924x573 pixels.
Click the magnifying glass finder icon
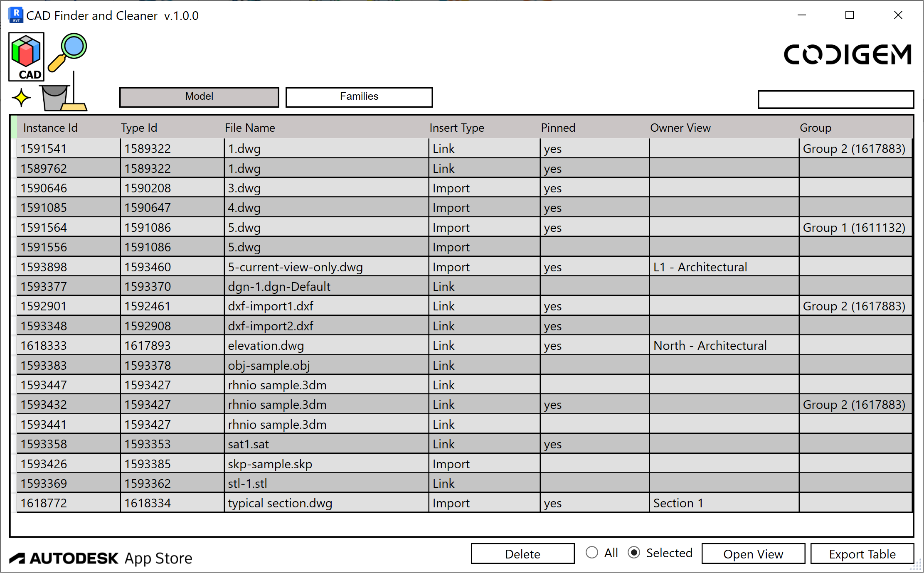coord(68,52)
